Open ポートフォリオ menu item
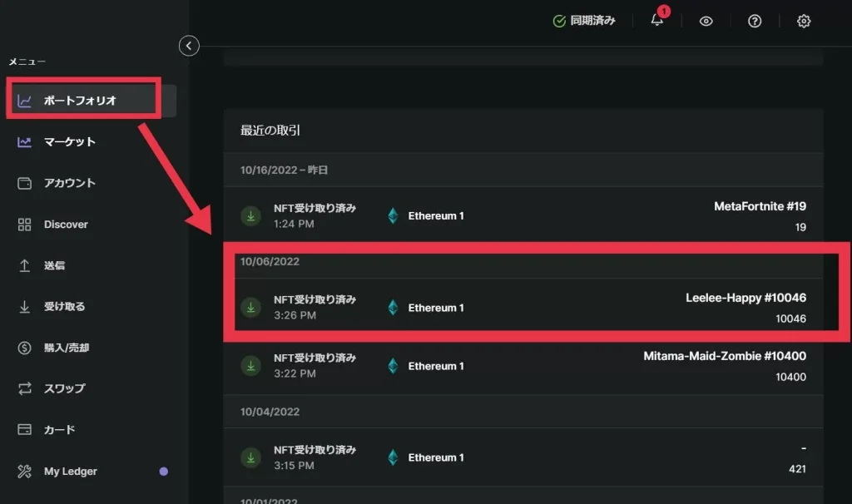 coord(92,101)
